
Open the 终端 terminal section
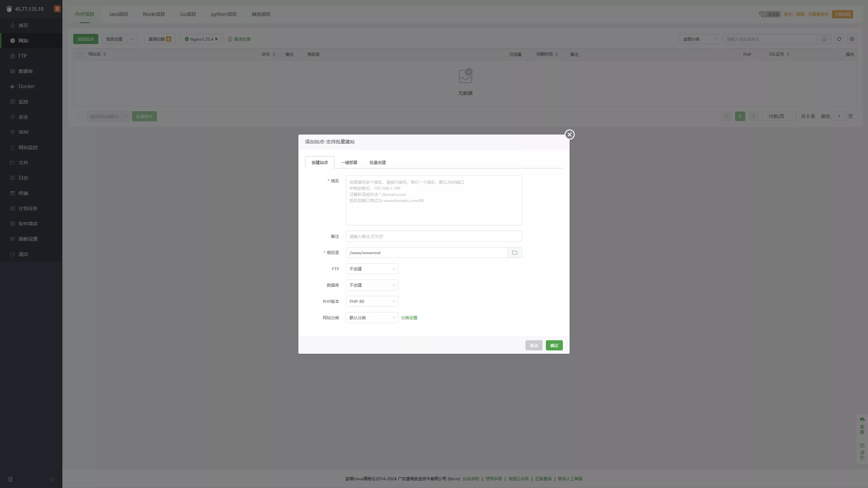coord(23,193)
